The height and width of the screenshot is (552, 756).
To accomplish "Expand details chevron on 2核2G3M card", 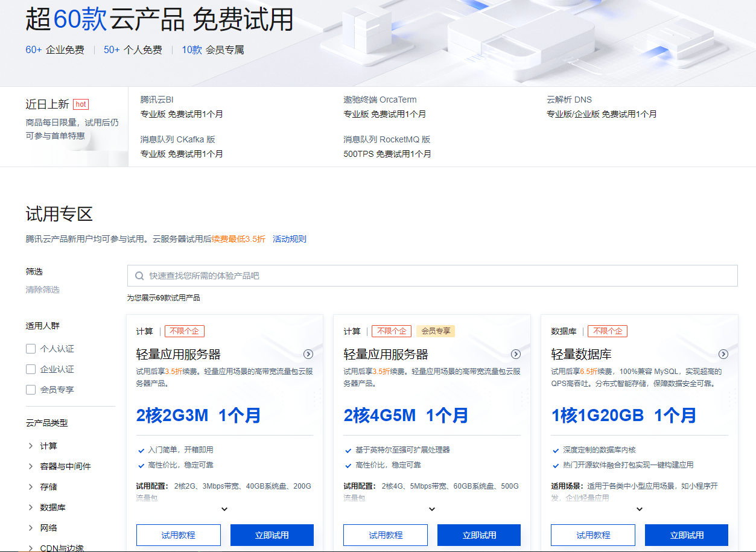I will [224, 509].
